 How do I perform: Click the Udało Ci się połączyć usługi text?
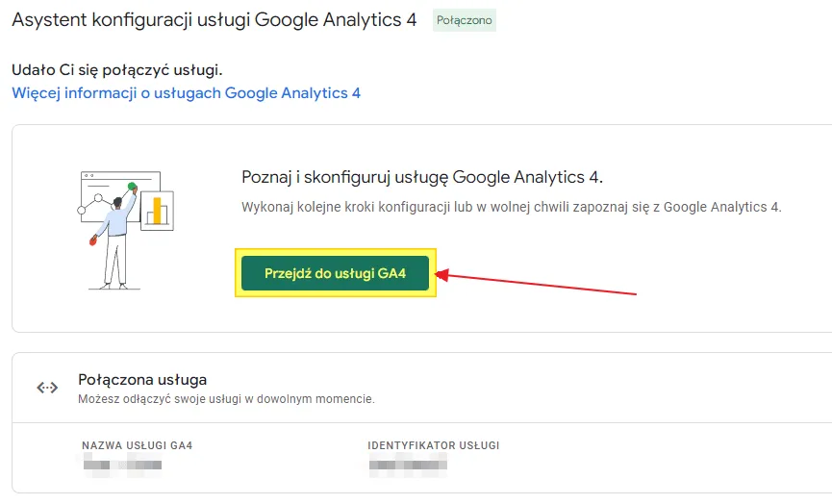point(117,70)
